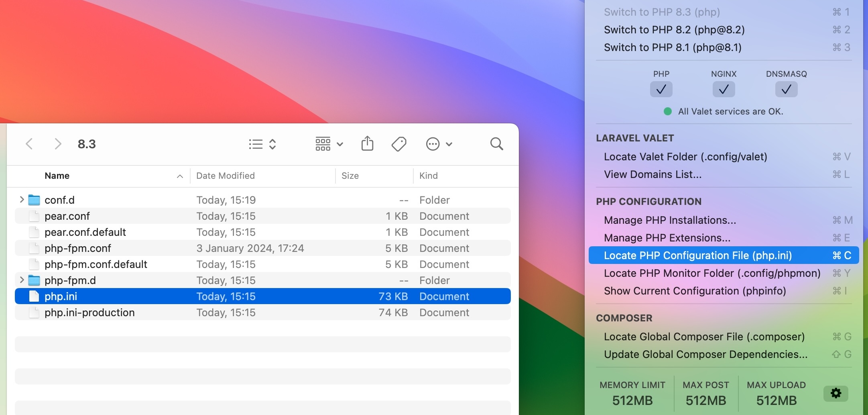Choose Locate Global Composer File (.composer)
The image size is (868, 415).
724,337
